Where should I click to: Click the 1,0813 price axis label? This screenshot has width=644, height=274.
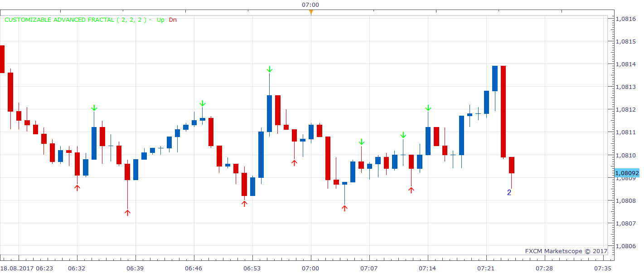pyautogui.click(x=625, y=87)
